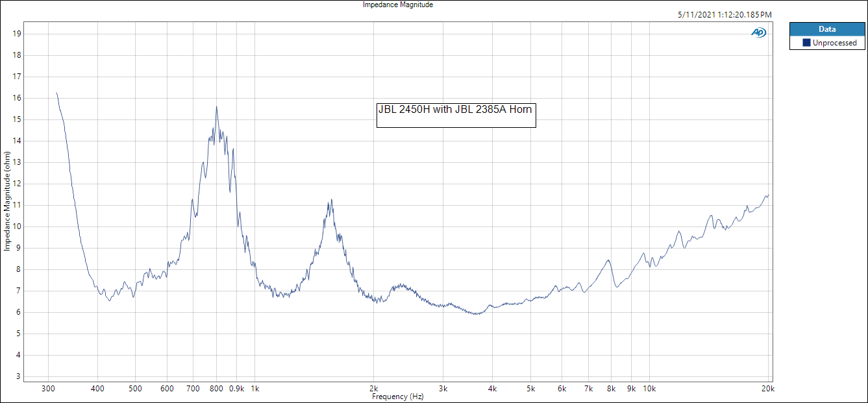Click the 19 tick on the Y axis

pyautogui.click(x=18, y=34)
